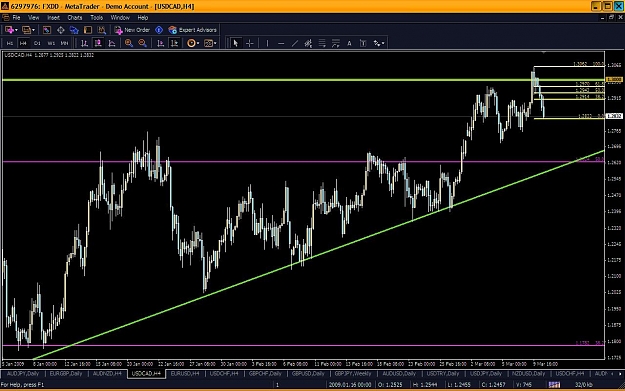This screenshot has width=625, height=391.
Task: Switch to the GBPUSD,Daily chart tab
Action: [308, 374]
